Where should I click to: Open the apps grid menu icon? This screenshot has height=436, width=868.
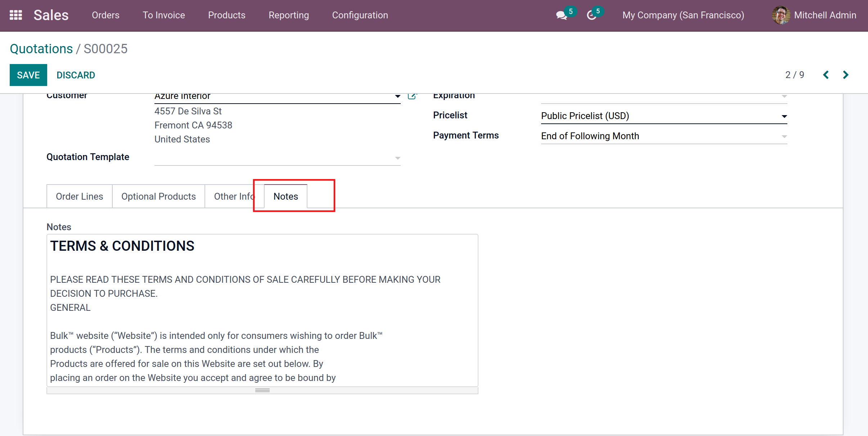[x=15, y=15]
